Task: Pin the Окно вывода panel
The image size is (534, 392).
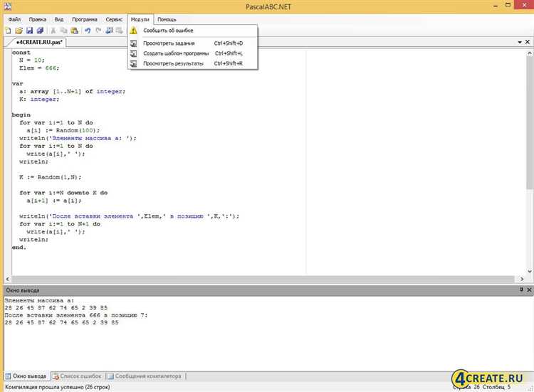Action: 521,290
